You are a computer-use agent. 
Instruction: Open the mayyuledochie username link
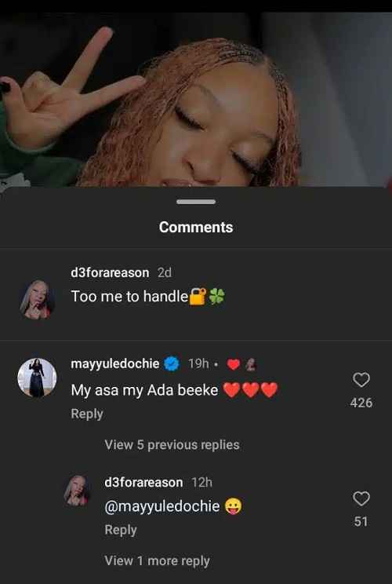(x=115, y=363)
